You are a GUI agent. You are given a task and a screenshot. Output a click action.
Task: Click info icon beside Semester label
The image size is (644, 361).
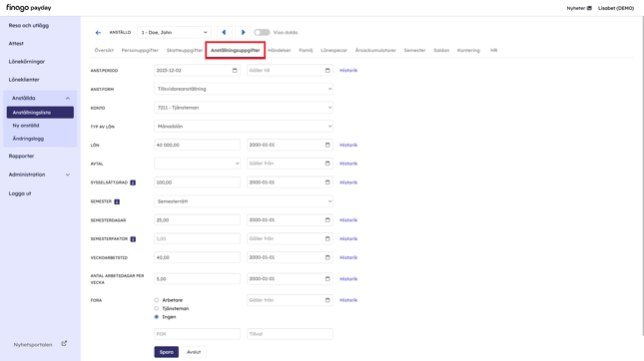pyautogui.click(x=117, y=201)
